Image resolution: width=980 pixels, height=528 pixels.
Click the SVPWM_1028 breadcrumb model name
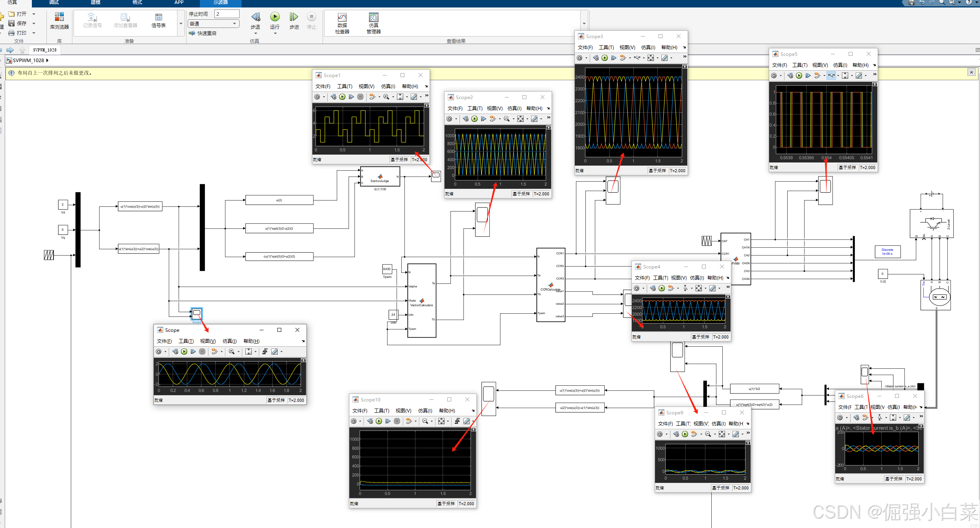pyautogui.click(x=28, y=60)
